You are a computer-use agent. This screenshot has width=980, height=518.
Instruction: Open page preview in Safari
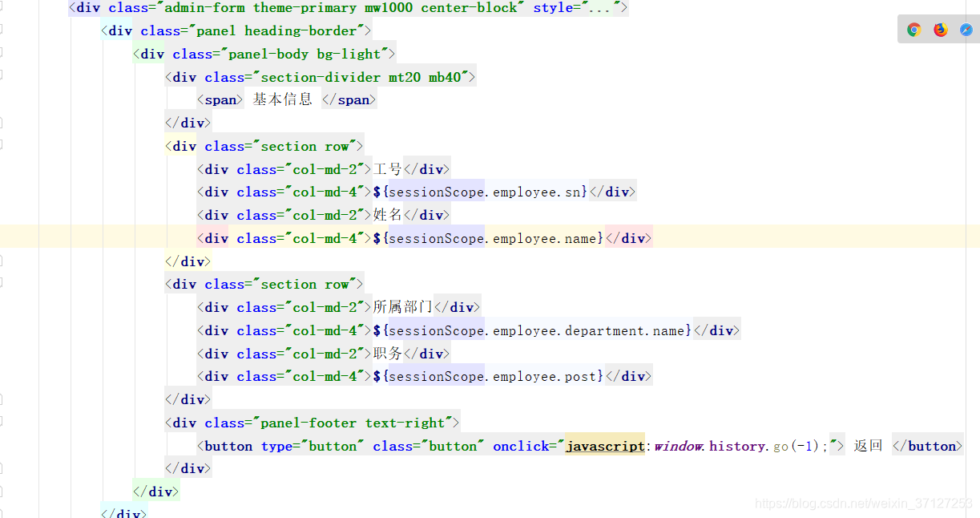[x=966, y=29]
